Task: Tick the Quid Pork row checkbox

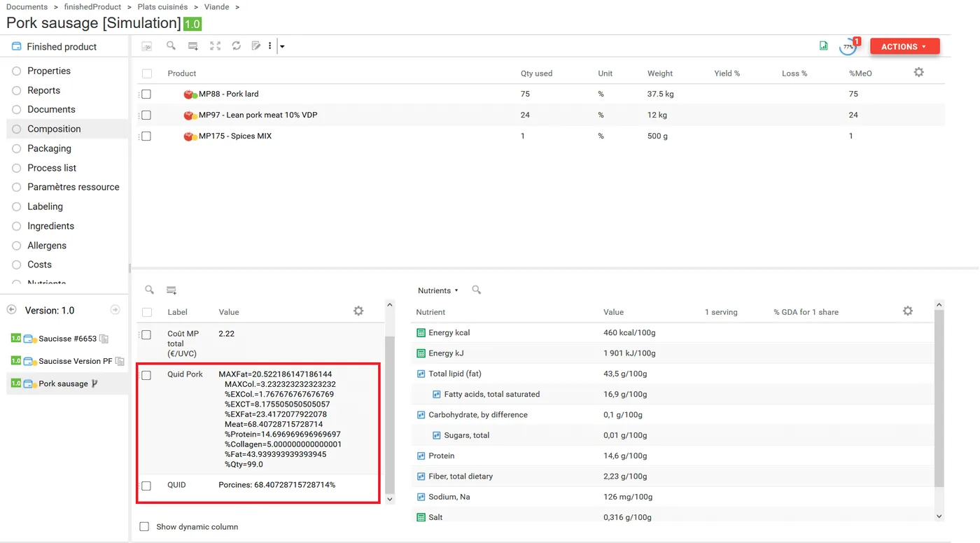Action: (x=146, y=375)
